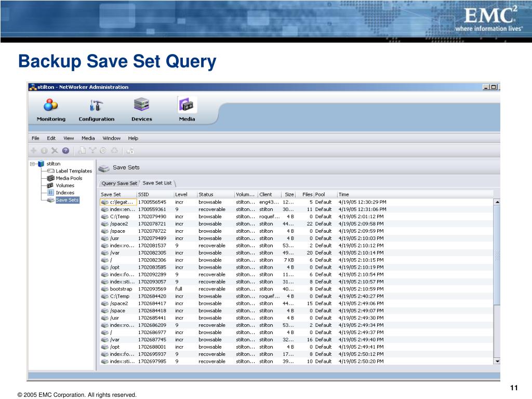532x399 pixels.
Task: Select Save Sets in the tree
Action: 67,200
